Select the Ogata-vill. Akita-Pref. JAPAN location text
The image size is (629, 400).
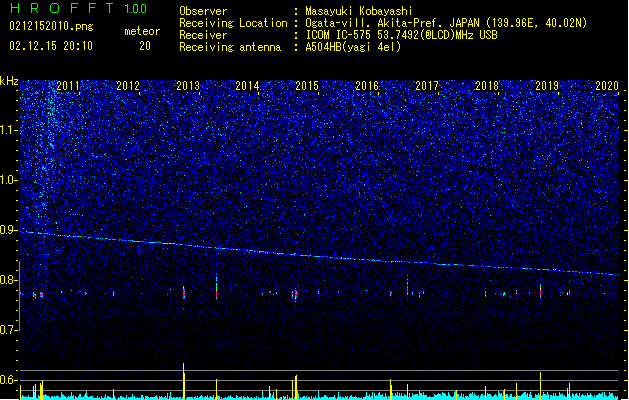[446, 23]
